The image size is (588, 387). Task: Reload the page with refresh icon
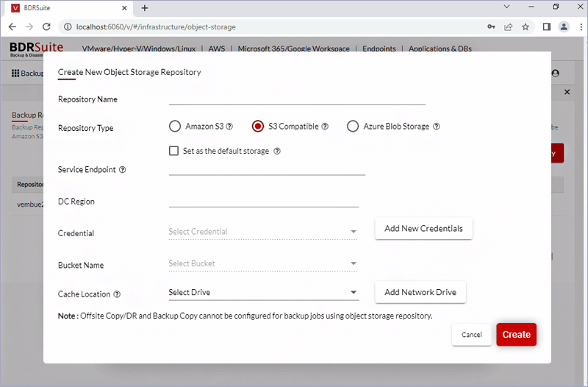[46, 26]
